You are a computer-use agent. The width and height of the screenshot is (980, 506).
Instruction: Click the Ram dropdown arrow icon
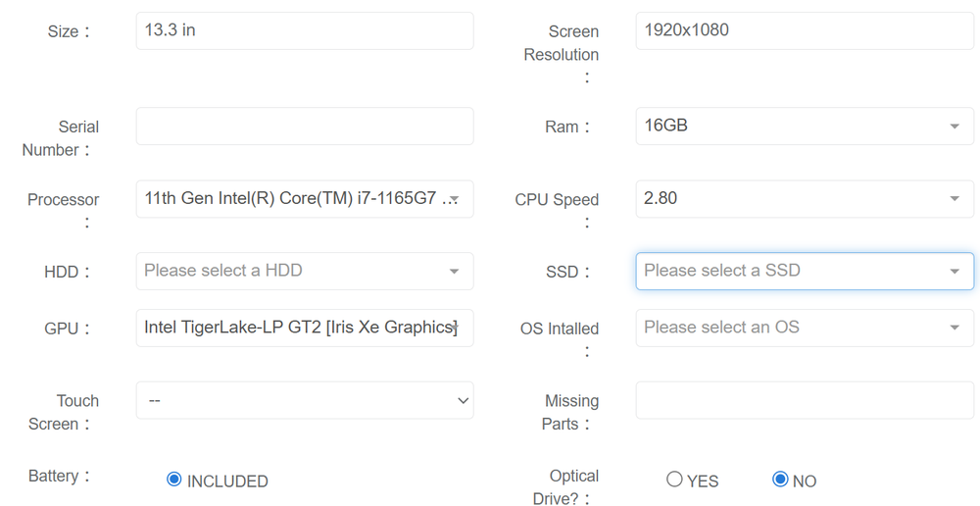click(x=955, y=127)
